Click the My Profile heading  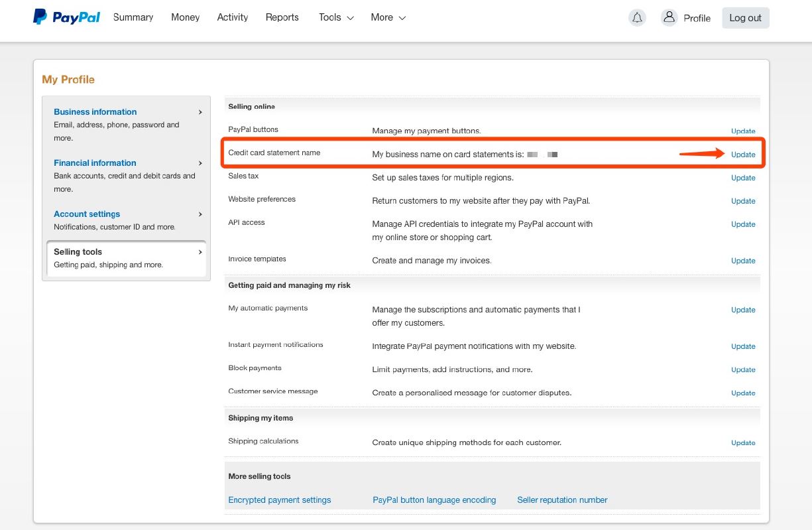click(68, 80)
